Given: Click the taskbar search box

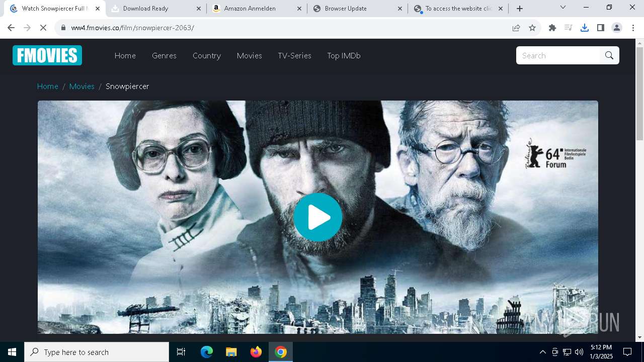Looking at the screenshot, I should click(97, 352).
